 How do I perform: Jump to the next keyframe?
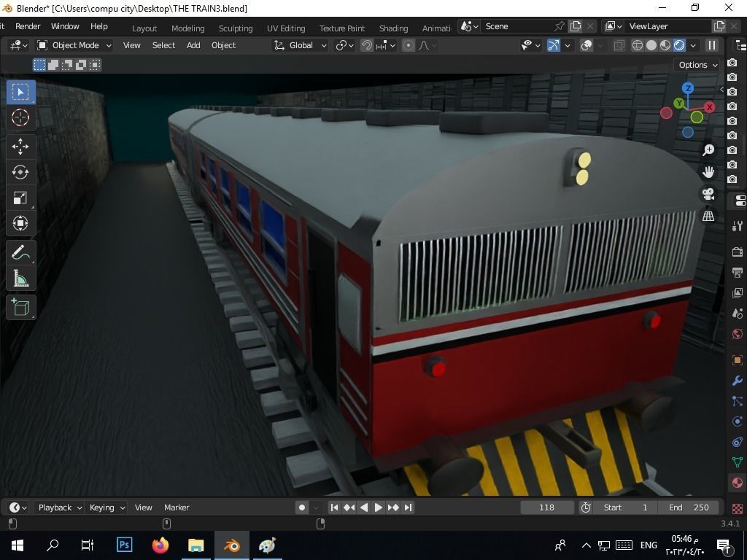pyautogui.click(x=393, y=507)
